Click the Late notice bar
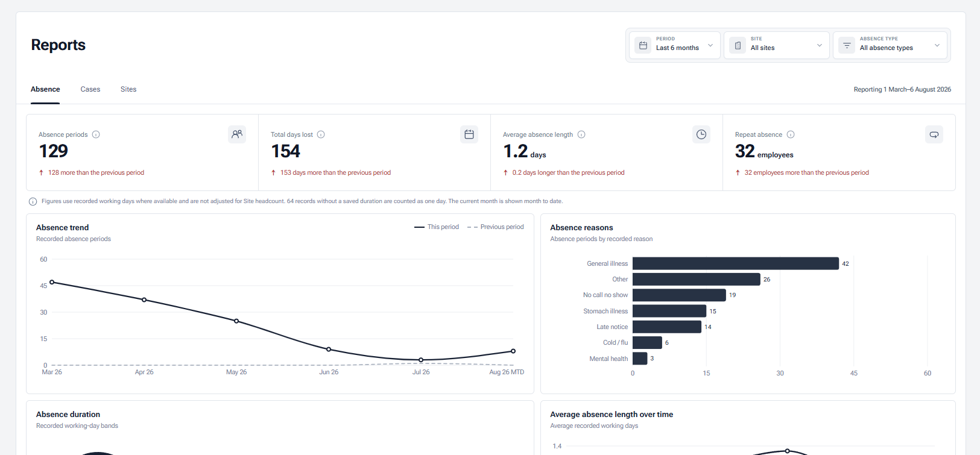The height and width of the screenshot is (455, 980). point(667,327)
